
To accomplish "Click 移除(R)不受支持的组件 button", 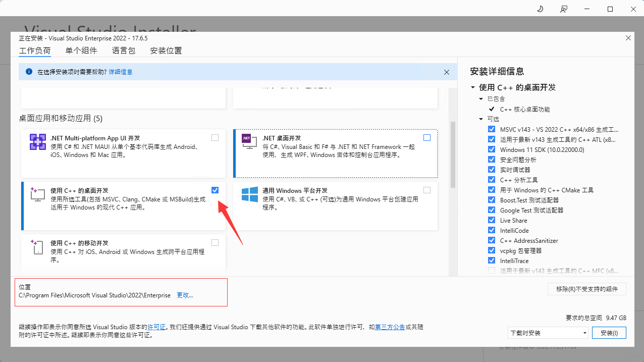I will pyautogui.click(x=587, y=289).
